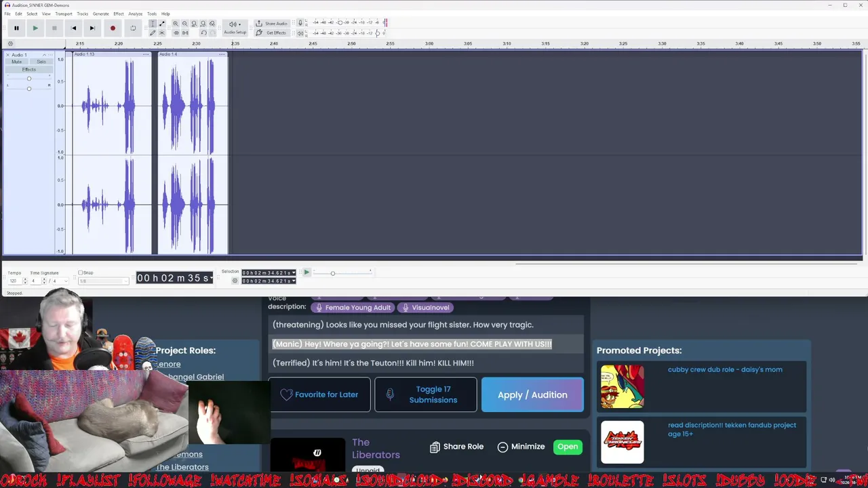
Task: Adjust the Audio 1 pan slider
Action: 28,88
